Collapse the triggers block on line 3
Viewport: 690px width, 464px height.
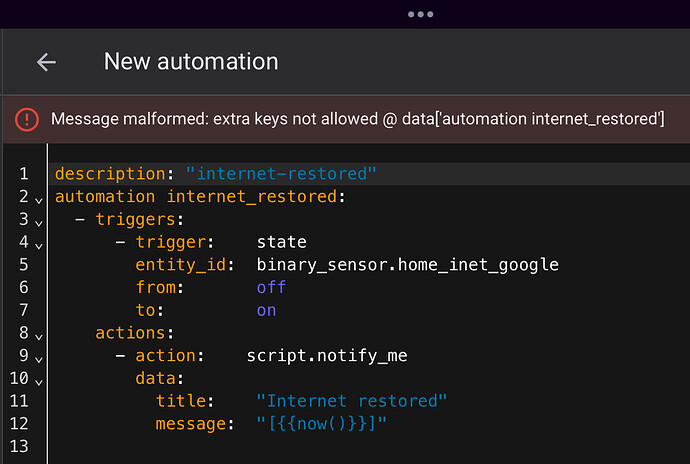(38, 222)
